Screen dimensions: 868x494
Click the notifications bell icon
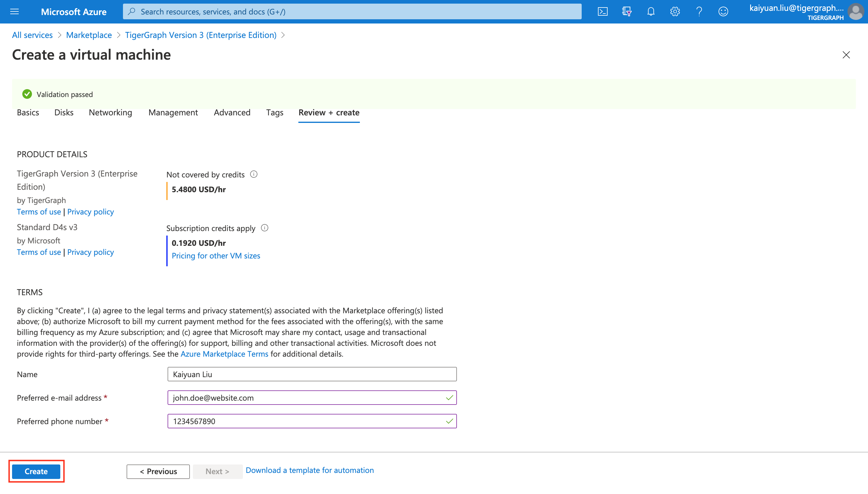coord(650,11)
